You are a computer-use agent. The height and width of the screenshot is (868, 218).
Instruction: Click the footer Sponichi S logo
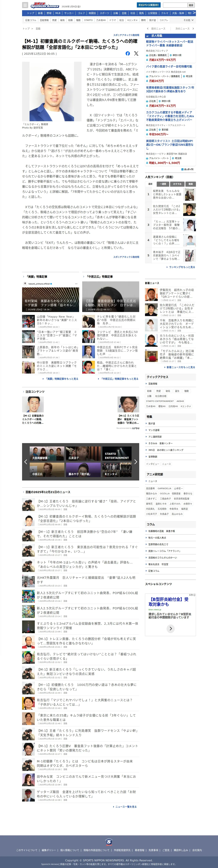tap(109, 842)
